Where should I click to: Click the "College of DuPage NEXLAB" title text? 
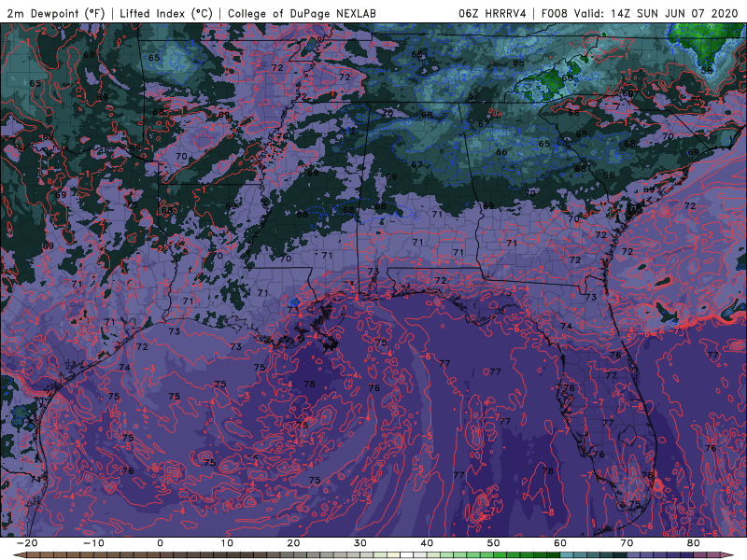click(x=302, y=13)
